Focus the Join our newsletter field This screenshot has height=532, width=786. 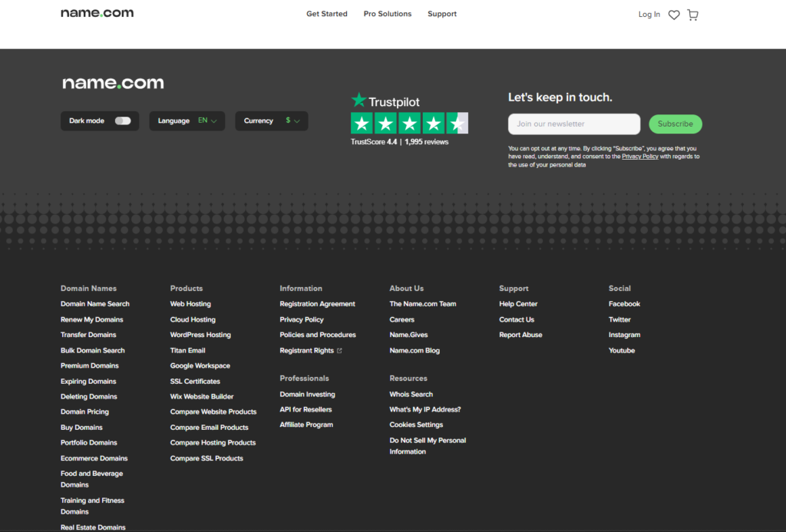point(574,124)
